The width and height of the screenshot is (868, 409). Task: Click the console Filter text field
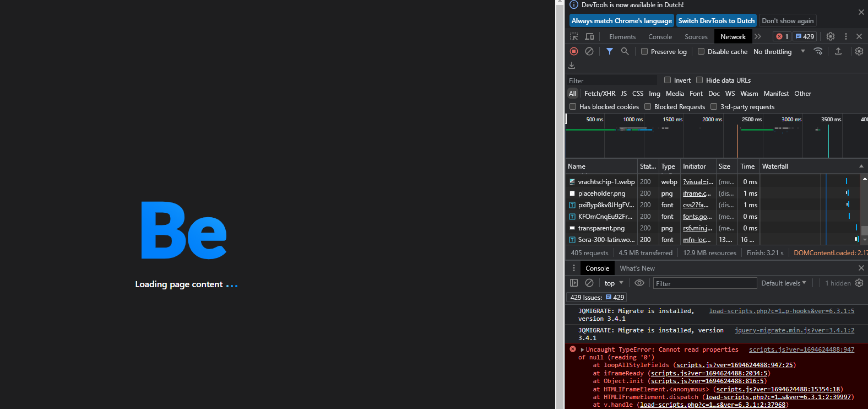pos(705,283)
